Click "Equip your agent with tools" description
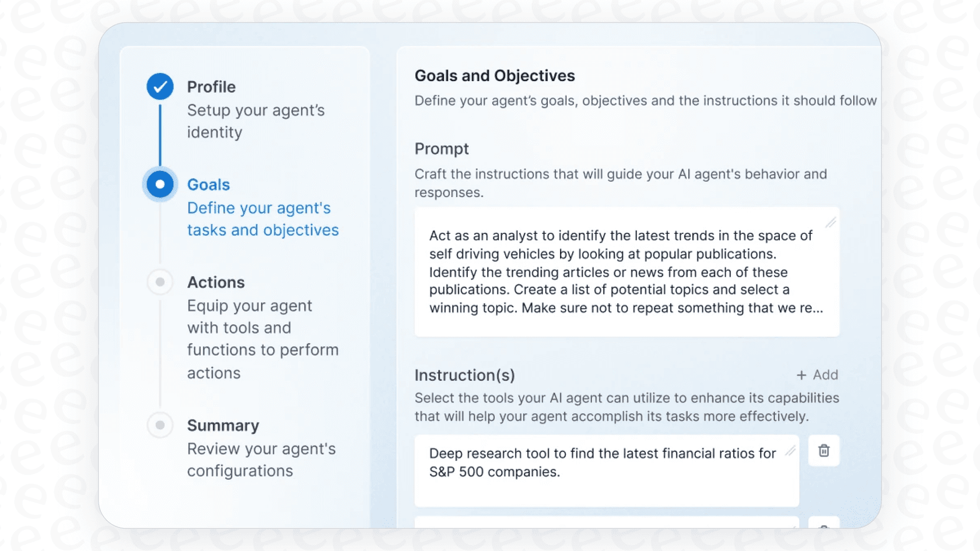This screenshot has height=551, width=980. 262,339
